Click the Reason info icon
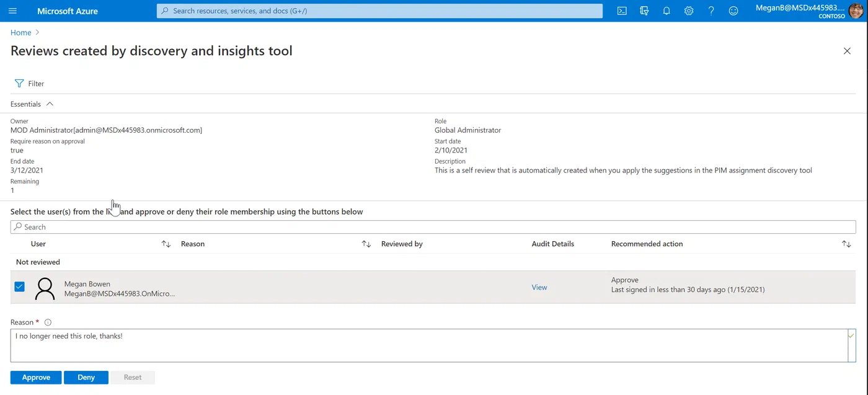 (48, 322)
